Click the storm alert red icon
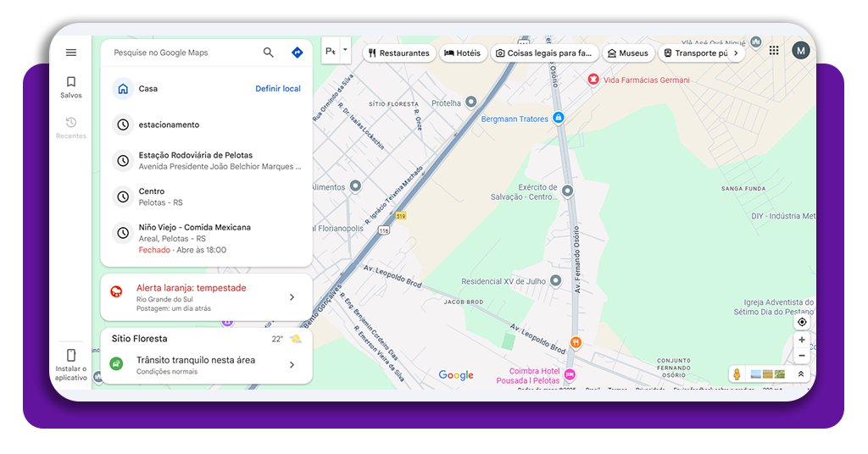 [x=116, y=292]
